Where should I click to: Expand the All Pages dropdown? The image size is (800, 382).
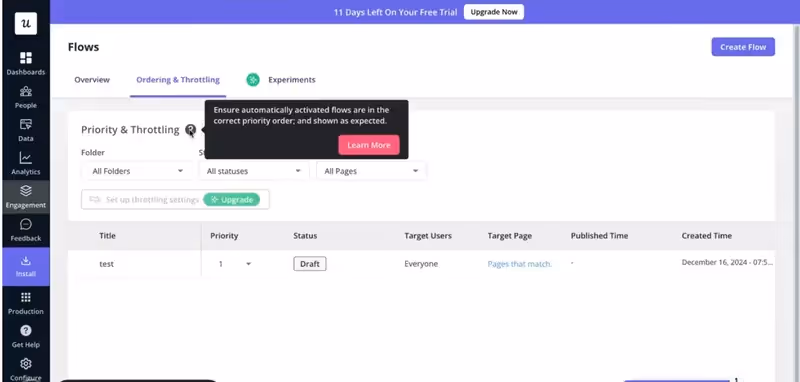pyautogui.click(x=371, y=171)
